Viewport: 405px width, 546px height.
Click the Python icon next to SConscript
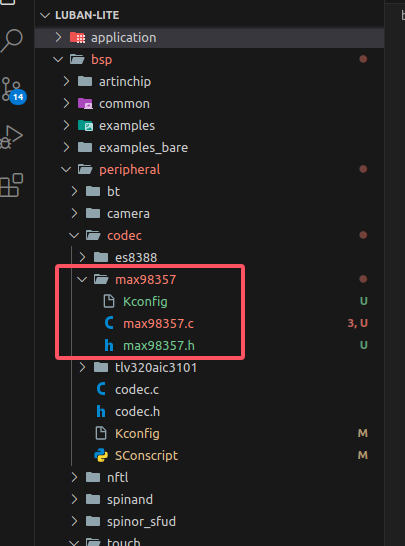(101, 455)
